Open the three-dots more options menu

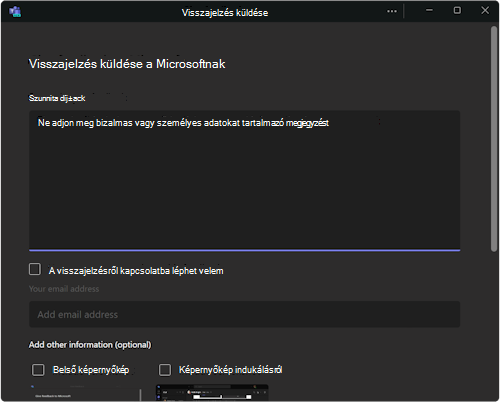click(392, 11)
